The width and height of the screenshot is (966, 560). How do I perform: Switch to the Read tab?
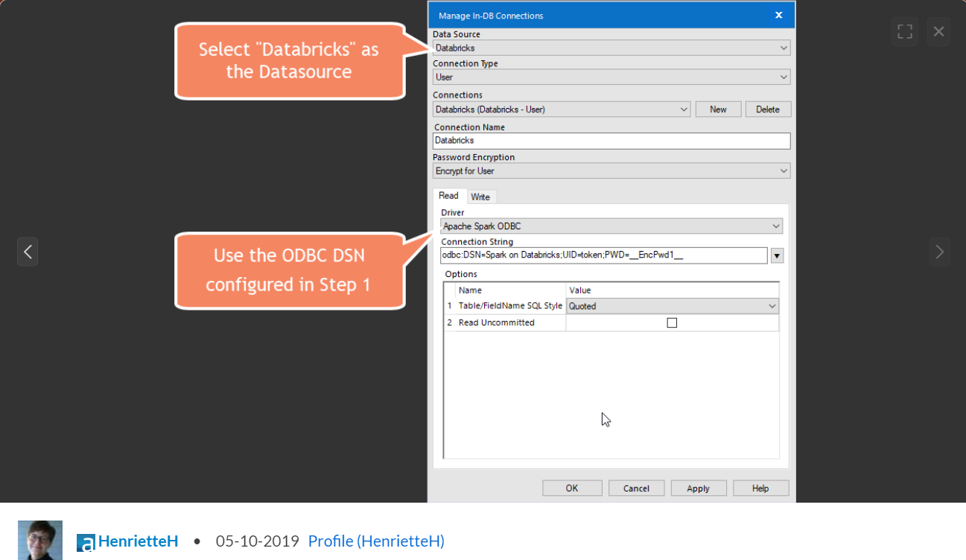click(x=449, y=195)
